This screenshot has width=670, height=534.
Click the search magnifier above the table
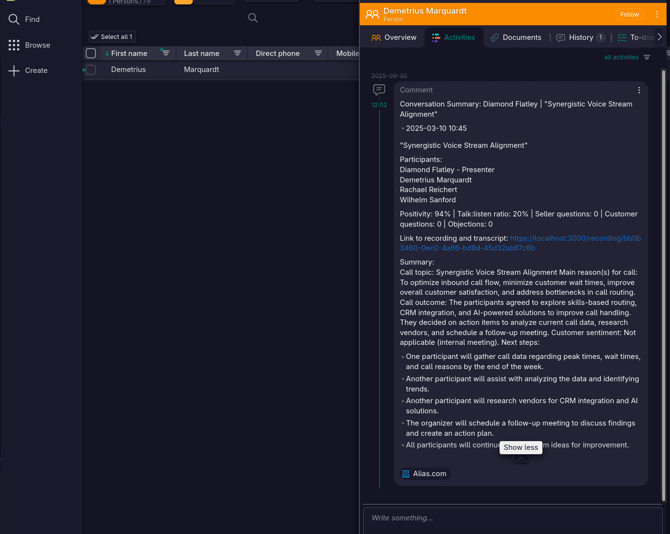[253, 18]
